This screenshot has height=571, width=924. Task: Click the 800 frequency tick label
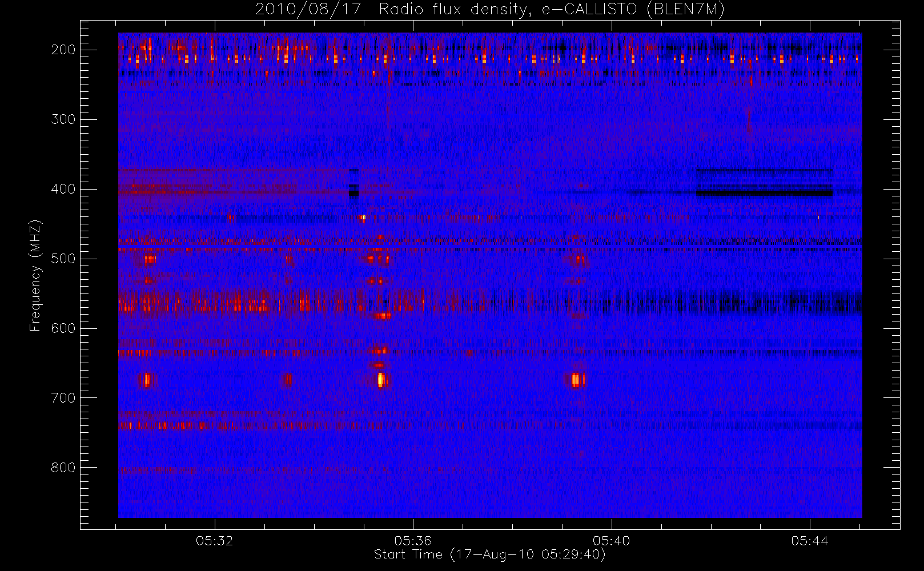click(x=63, y=468)
